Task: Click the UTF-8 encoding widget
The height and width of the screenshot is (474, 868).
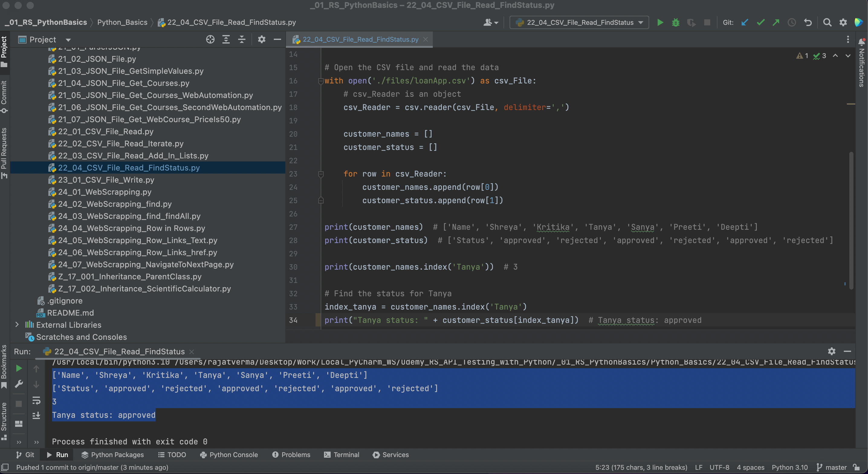Action: [x=719, y=467]
